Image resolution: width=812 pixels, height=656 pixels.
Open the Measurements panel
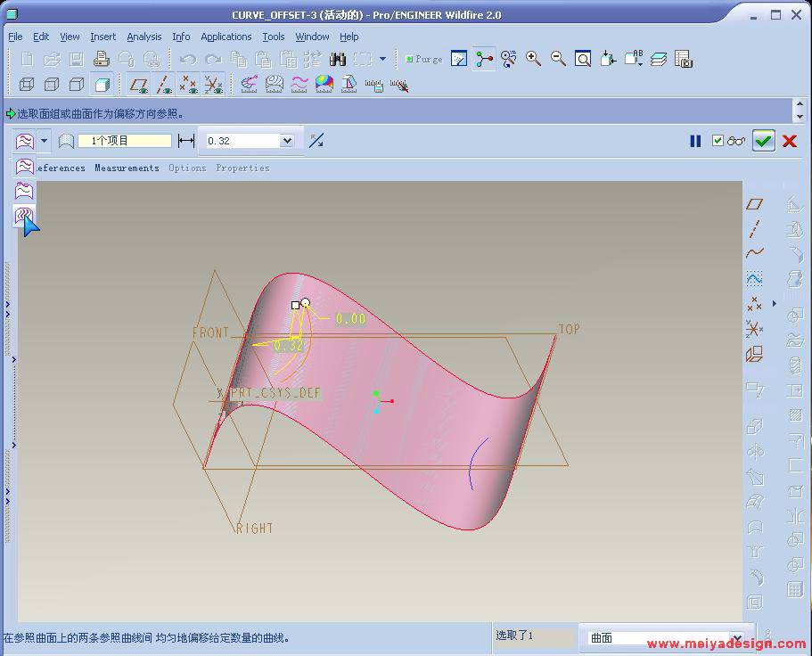point(127,168)
